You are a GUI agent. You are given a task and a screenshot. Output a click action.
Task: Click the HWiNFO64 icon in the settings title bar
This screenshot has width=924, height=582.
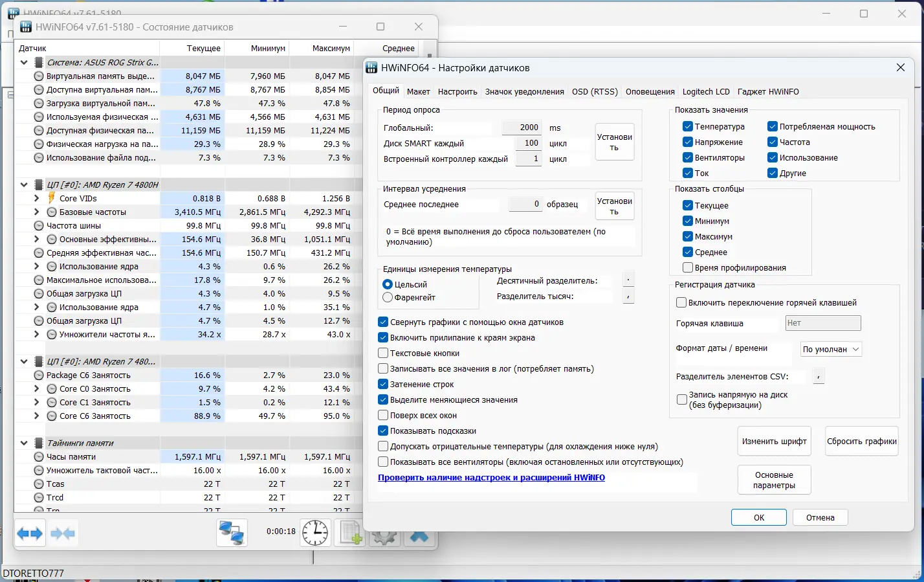click(371, 67)
